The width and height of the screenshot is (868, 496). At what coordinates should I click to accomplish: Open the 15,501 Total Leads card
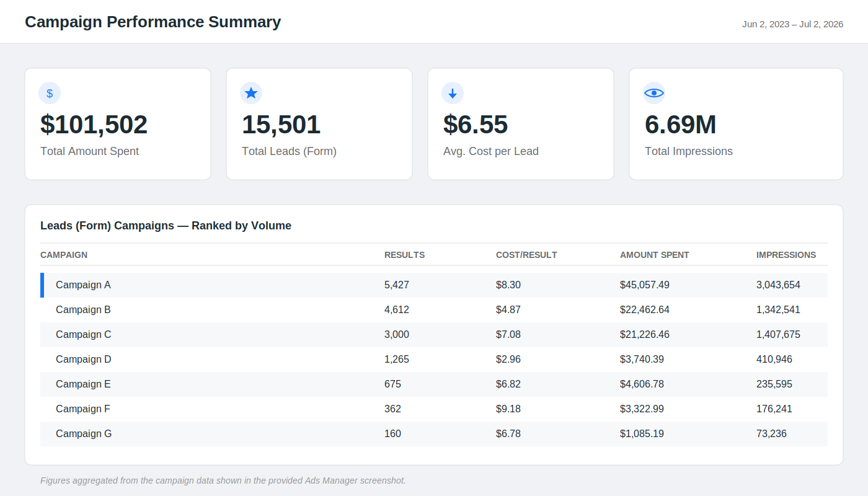pyautogui.click(x=319, y=124)
